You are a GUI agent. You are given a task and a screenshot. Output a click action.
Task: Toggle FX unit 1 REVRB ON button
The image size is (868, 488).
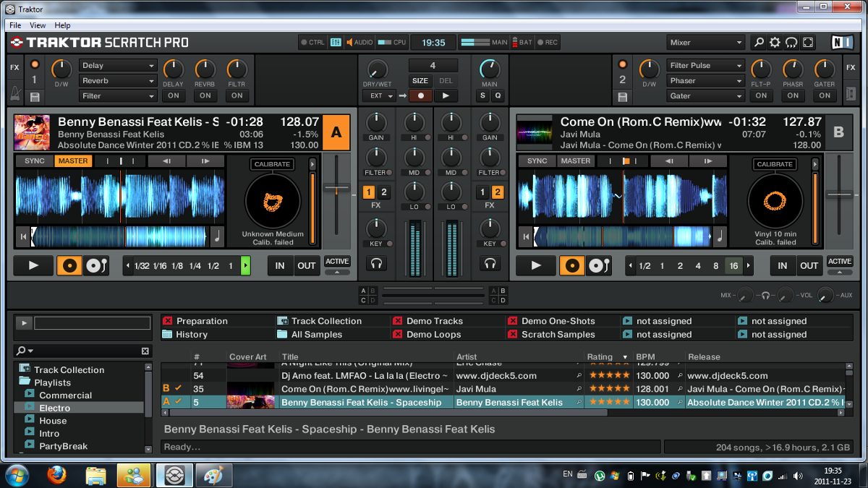pos(205,95)
